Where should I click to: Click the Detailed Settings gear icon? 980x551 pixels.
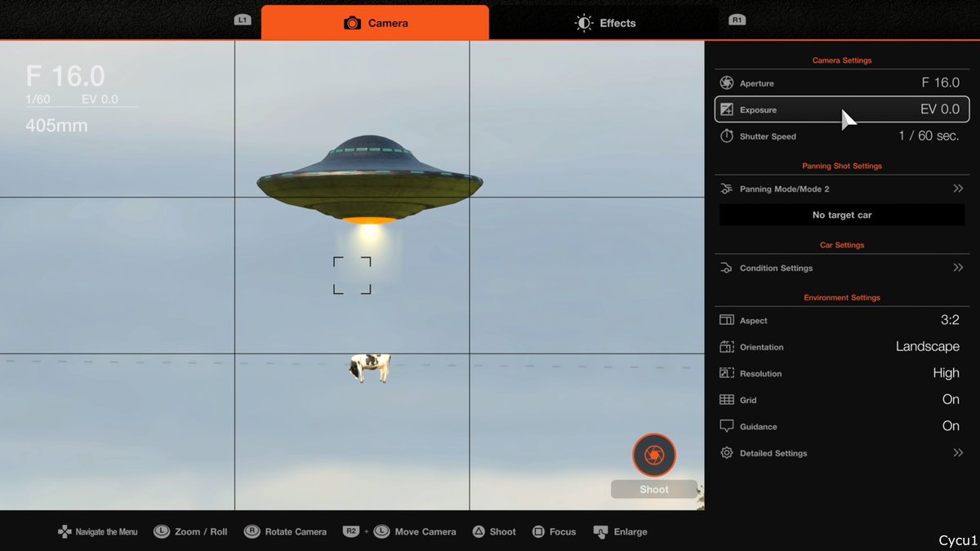(727, 453)
